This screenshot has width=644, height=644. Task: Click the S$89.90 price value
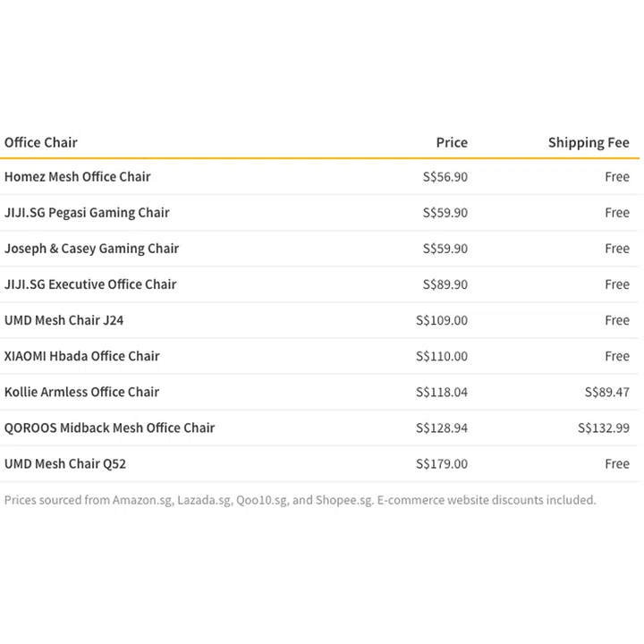(445, 284)
